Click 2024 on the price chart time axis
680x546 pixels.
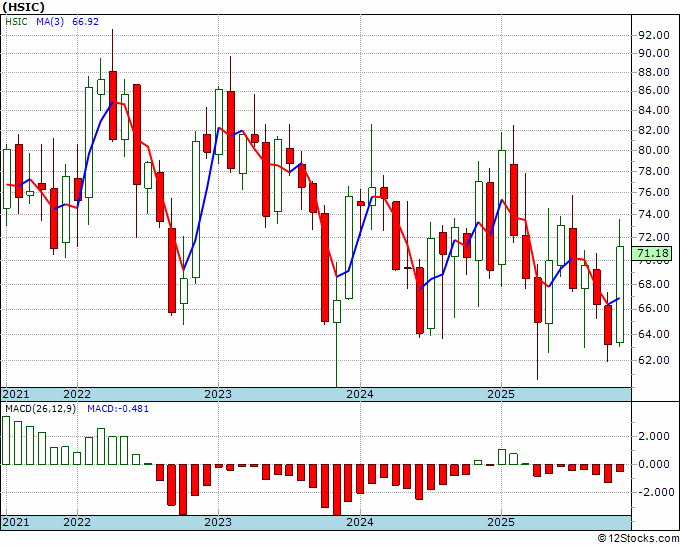(x=360, y=394)
